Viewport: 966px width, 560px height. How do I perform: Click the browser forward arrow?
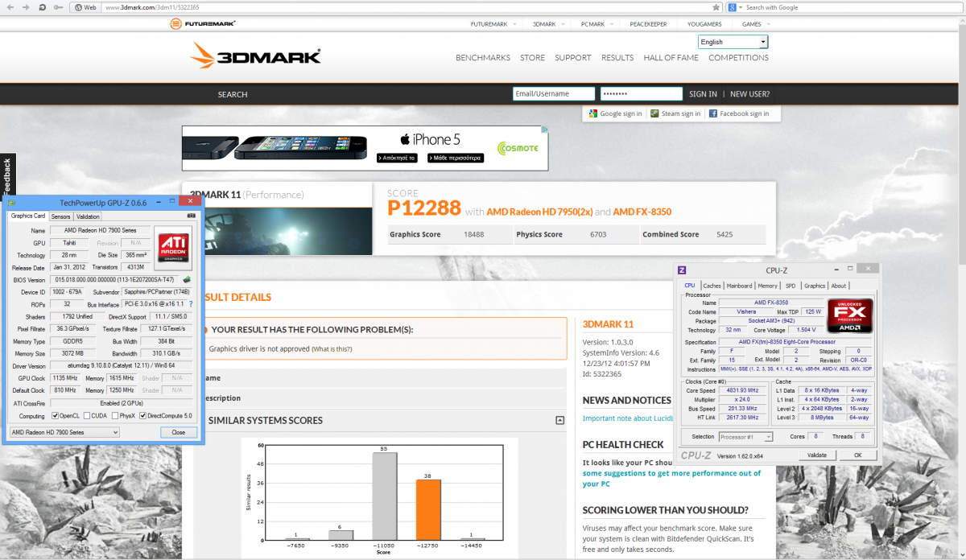pyautogui.click(x=26, y=7)
